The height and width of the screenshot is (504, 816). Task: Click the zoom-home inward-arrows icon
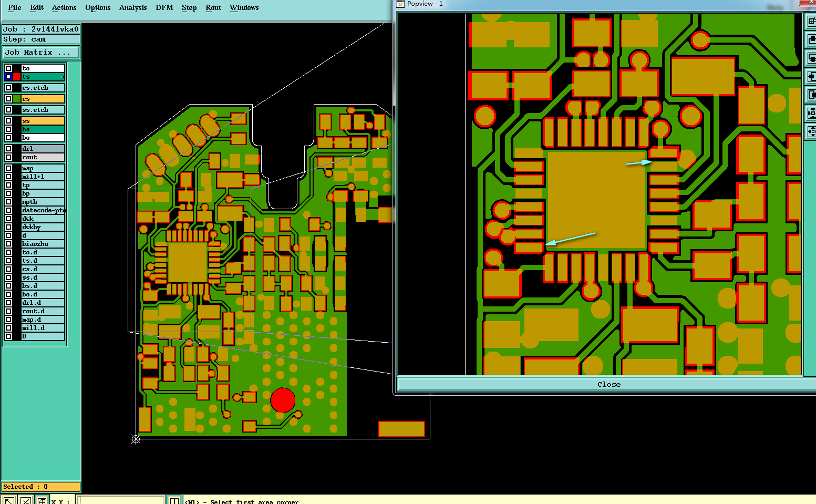[x=811, y=113]
